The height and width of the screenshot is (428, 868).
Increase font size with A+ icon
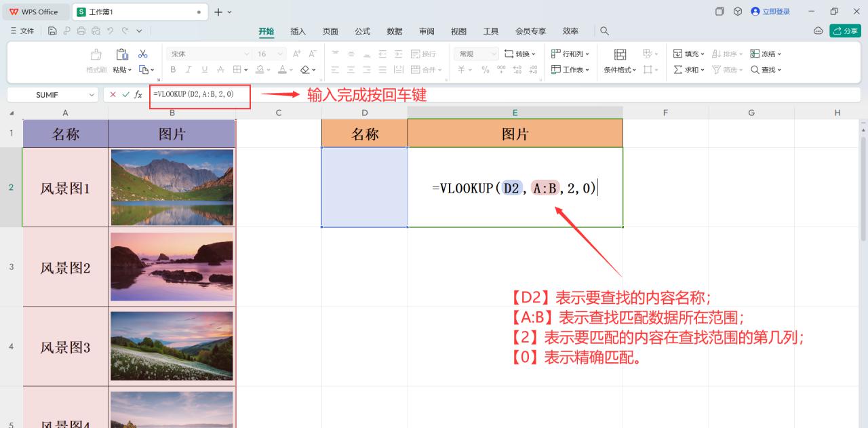click(296, 54)
